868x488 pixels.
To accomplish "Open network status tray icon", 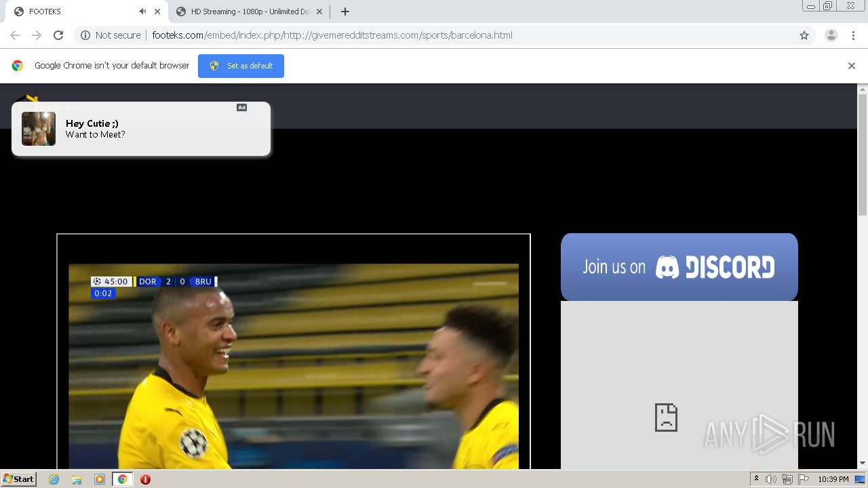I will tap(787, 479).
